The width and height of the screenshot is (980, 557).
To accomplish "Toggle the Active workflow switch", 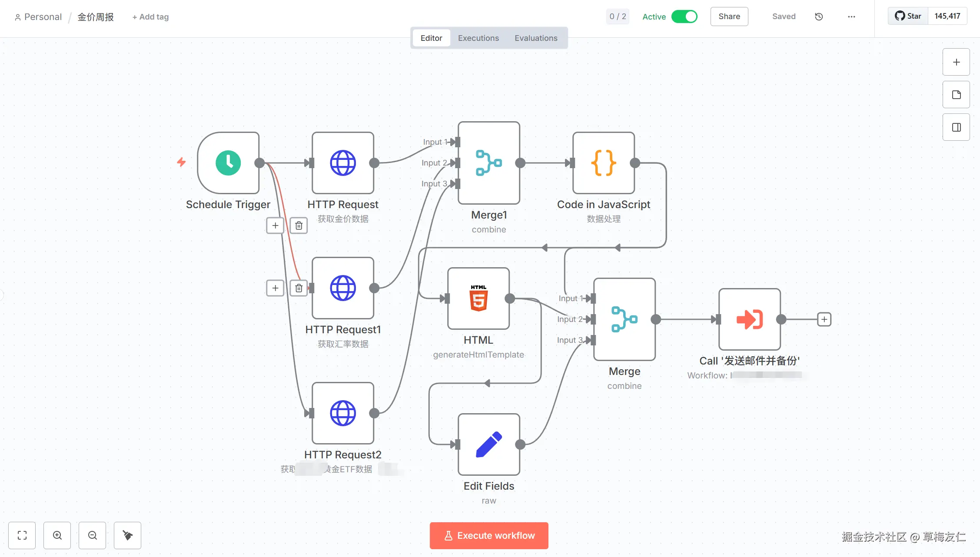I will coord(684,17).
